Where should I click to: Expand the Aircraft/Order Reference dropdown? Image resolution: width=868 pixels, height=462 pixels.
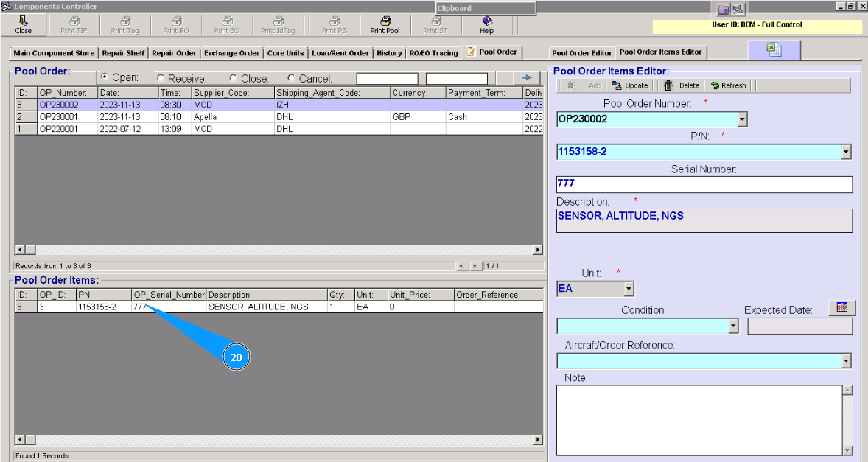point(846,361)
